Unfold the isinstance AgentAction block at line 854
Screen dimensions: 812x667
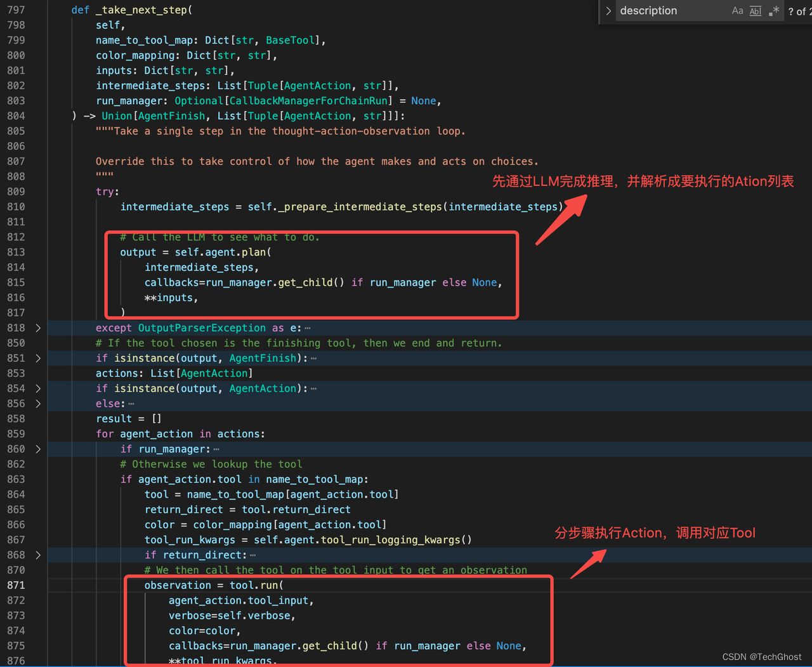(x=38, y=388)
